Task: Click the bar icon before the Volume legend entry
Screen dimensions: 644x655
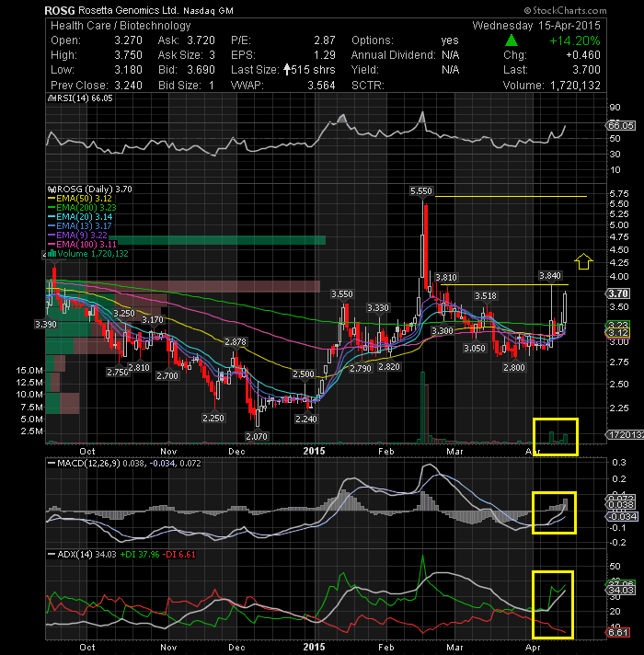Action: point(52,254)
